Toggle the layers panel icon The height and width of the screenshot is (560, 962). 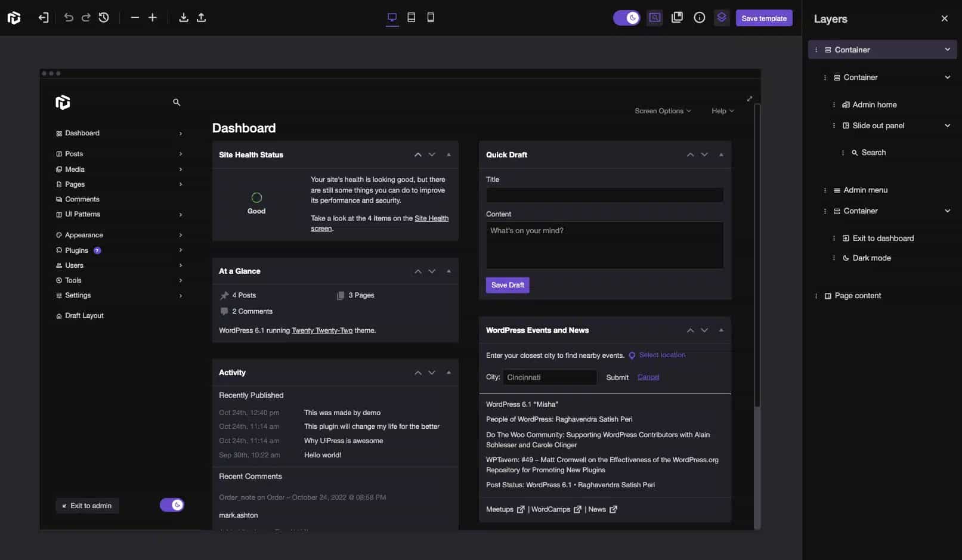pos(722,18)
